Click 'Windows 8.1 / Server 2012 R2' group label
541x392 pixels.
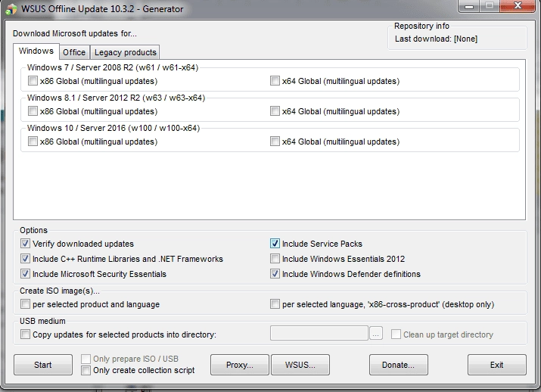(117, 98)
